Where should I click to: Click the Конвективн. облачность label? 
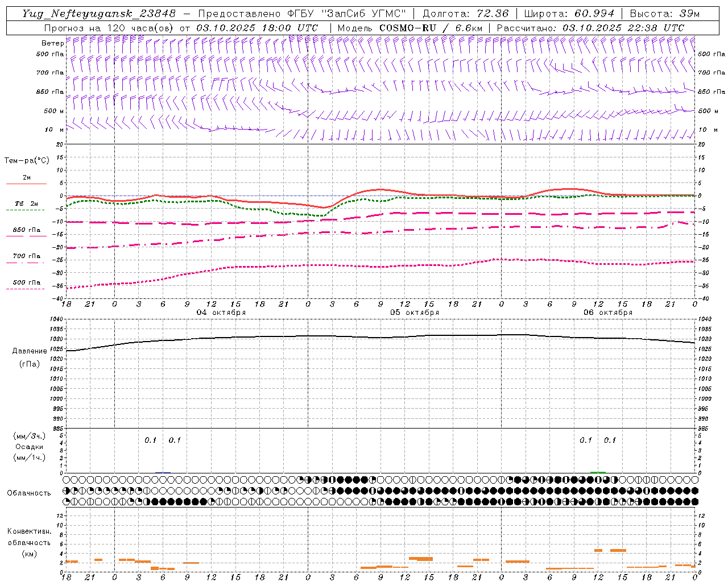[x=29, y=537]
